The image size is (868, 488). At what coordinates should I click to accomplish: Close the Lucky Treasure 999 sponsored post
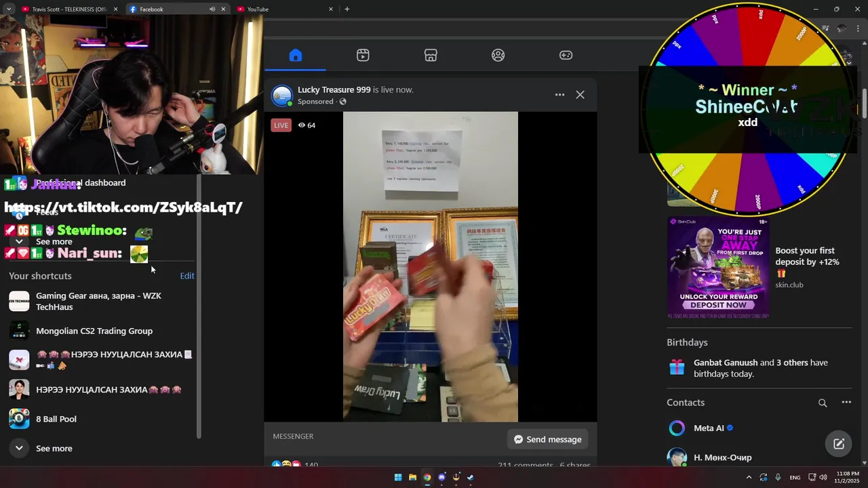(x=580, y=95)
